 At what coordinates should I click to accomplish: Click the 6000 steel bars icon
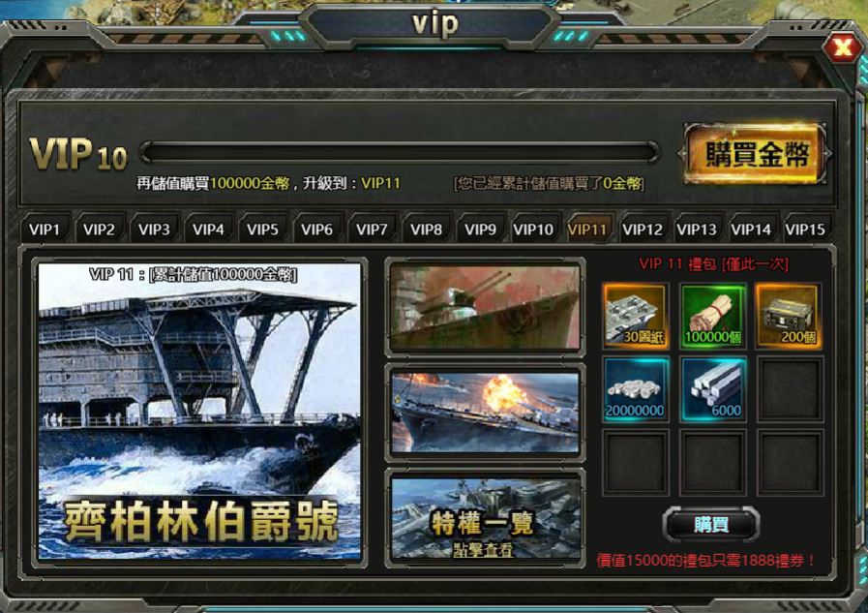(x=712, y=389)
